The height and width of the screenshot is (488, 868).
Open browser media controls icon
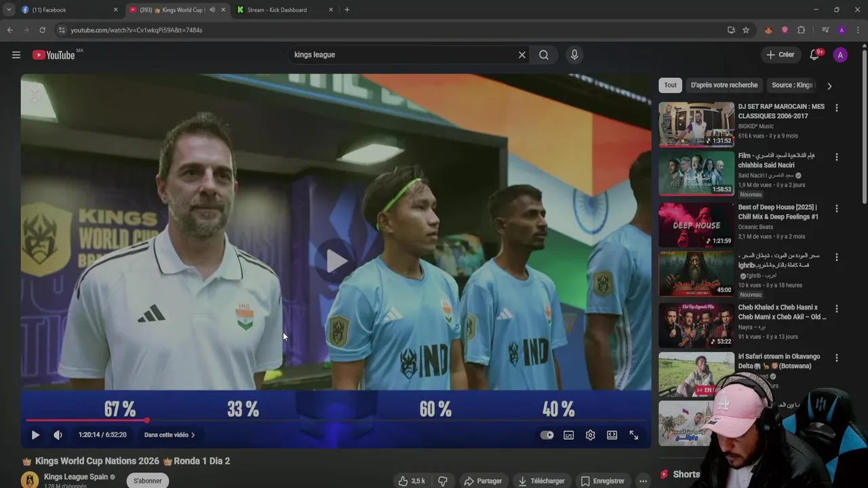[825, 30]
